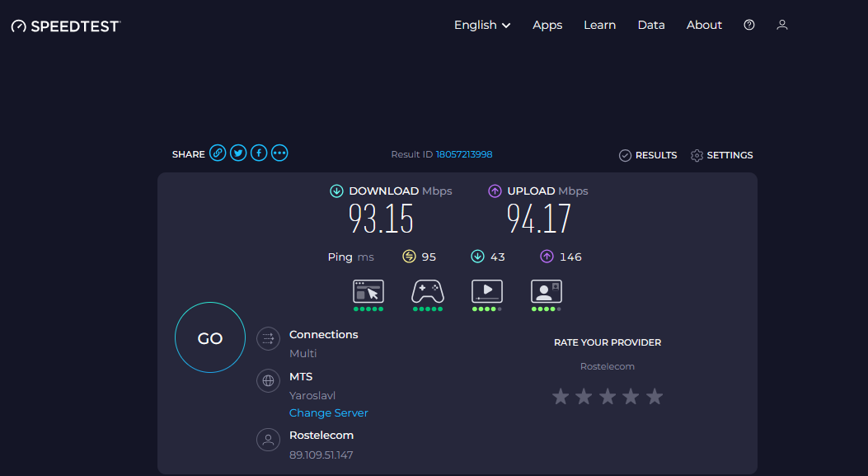The height and width of the screenshot is (476, 868).
Task: Click the download arrow icon
Action: coord(336,191)
